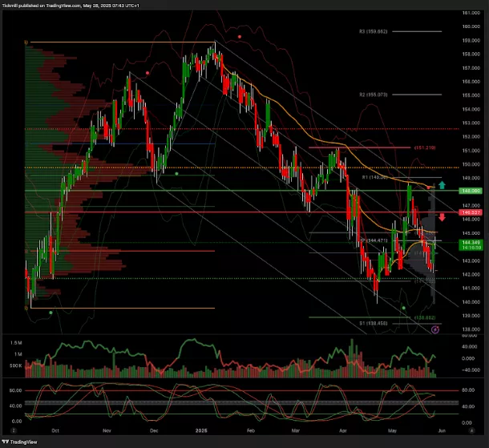Select the red 146.537 price label
This screenshot has height=448, width=489.
pyautogui.click(x=469, y=212)
